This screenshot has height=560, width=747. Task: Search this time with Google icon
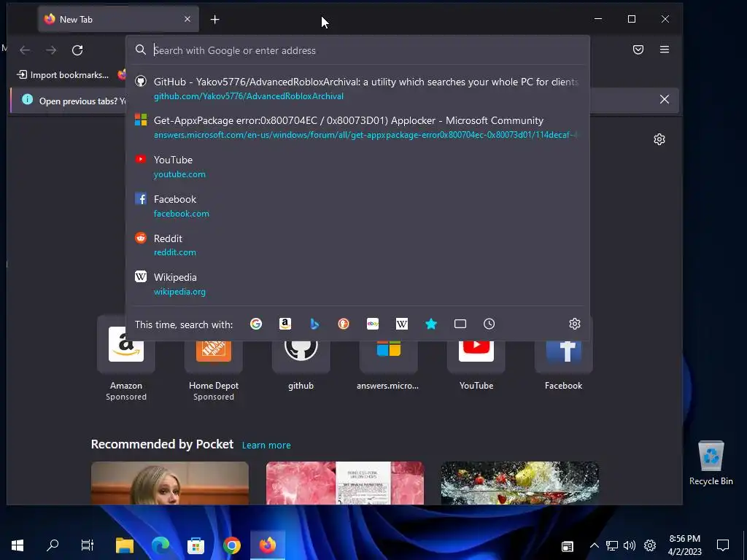point(256,324)
